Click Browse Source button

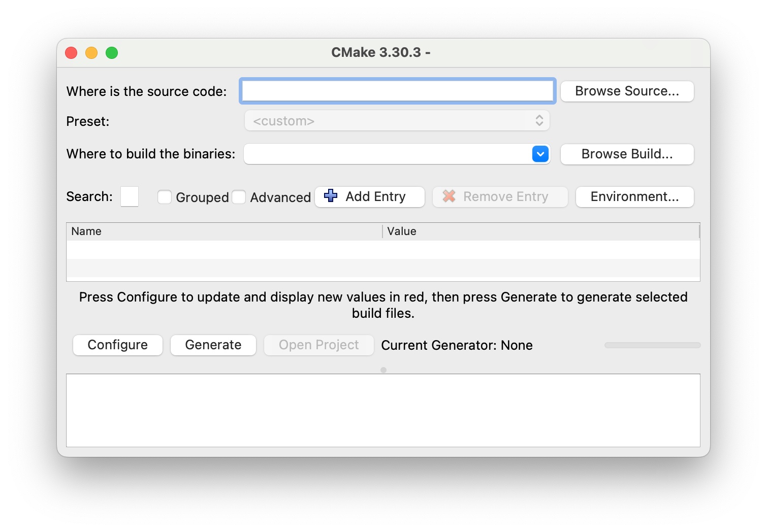[627, 91]
